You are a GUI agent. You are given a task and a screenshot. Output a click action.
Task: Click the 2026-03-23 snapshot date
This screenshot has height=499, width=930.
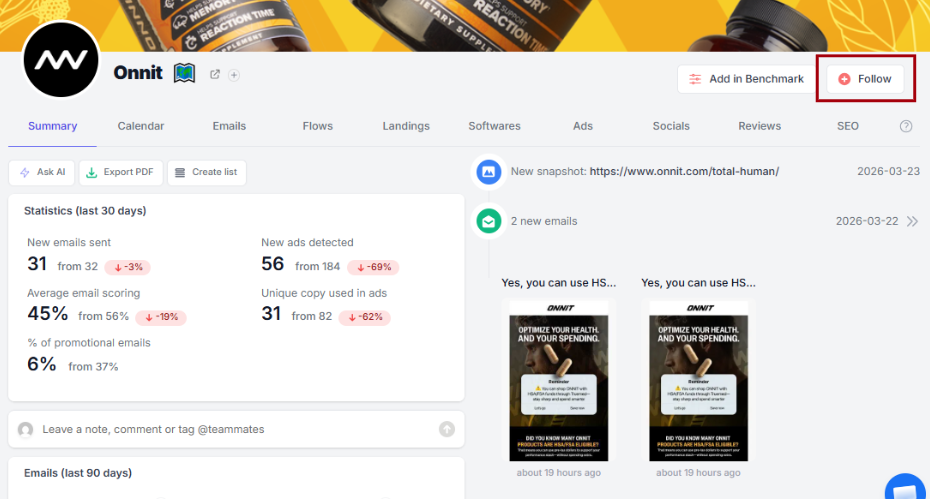[888, 171]
